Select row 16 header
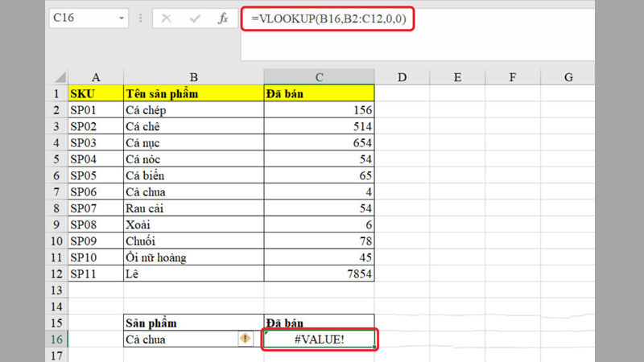644x362 pixels. pyautogui.click(x=56, y=339)
